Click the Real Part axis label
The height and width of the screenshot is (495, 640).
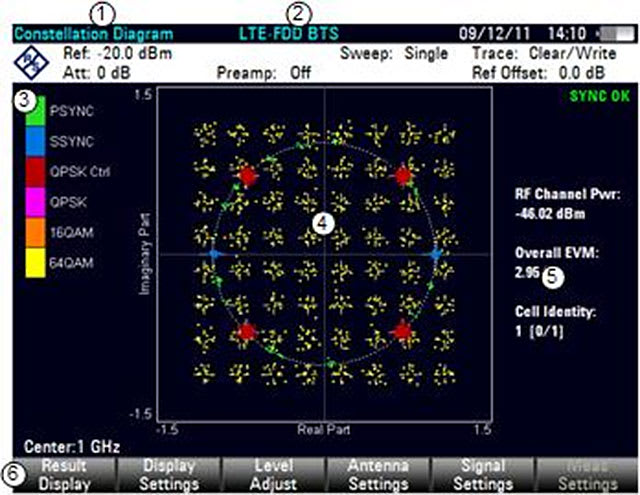(x=324, y=429)
